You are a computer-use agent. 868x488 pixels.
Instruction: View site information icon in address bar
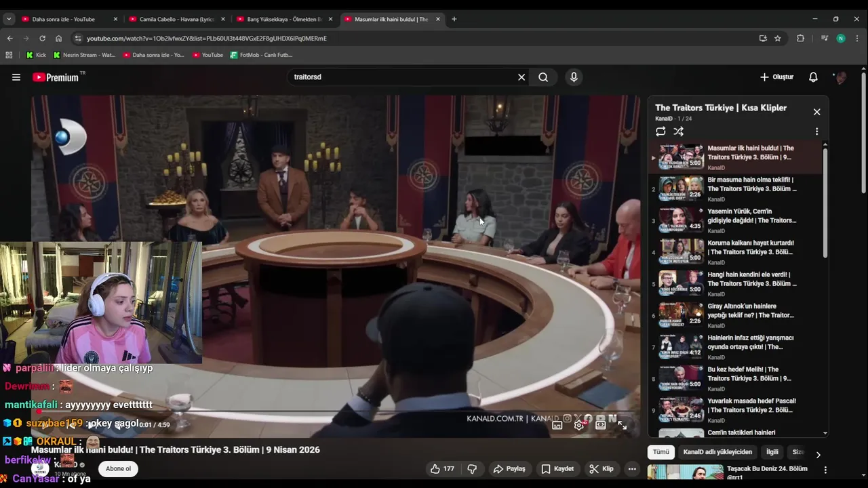click(78, 39)
